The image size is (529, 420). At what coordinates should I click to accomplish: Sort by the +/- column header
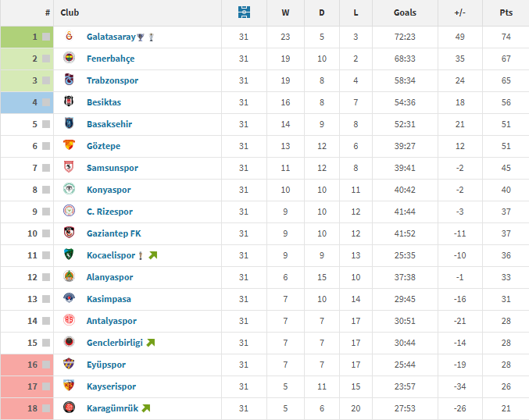click(459, 12)
